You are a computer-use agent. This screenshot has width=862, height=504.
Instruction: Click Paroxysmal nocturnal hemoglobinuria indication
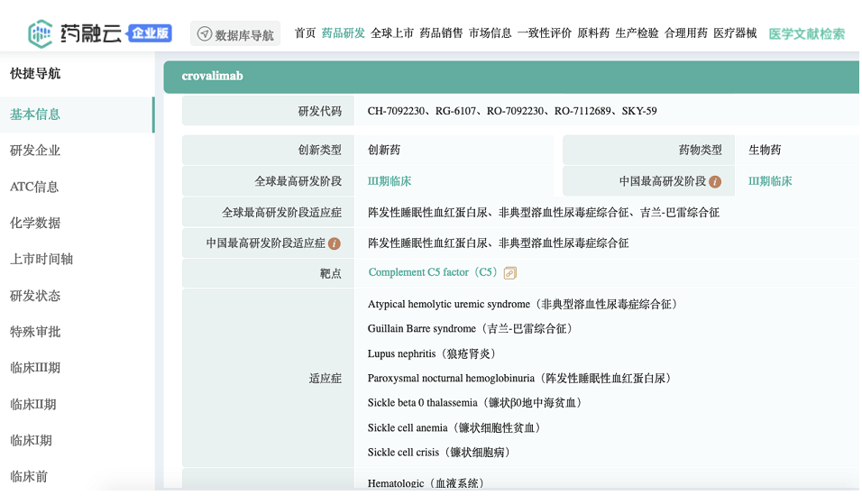tap(521, 379)
